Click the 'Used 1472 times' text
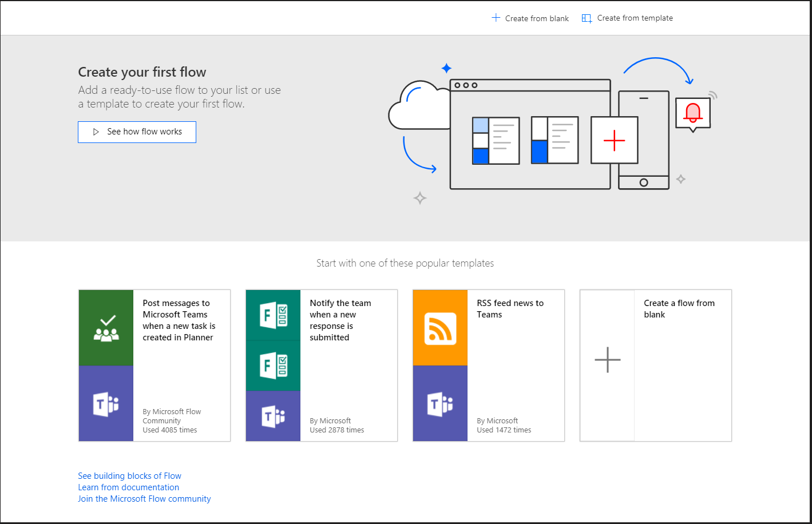This screenshot has height=524, width=812. pos(504,430)
